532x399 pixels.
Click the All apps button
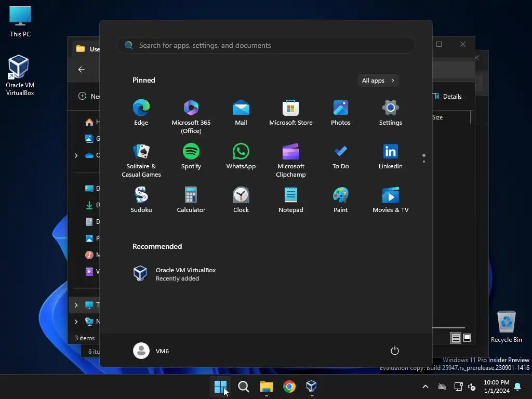point(378,81)
